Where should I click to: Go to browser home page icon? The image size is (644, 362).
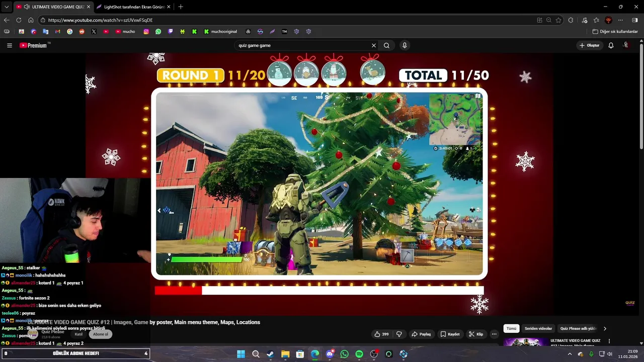point(31,20)
